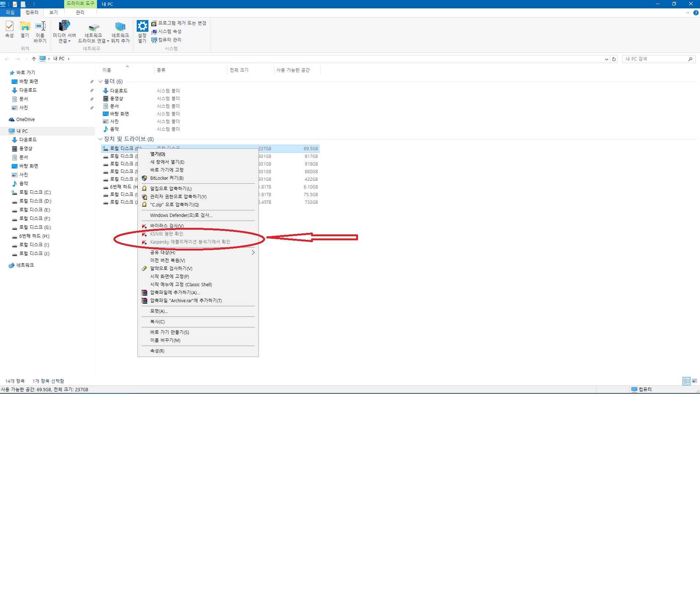Screen dimensions: 700x591
Task: Switch to large icons view in status bar
Action: pos(695,381)
